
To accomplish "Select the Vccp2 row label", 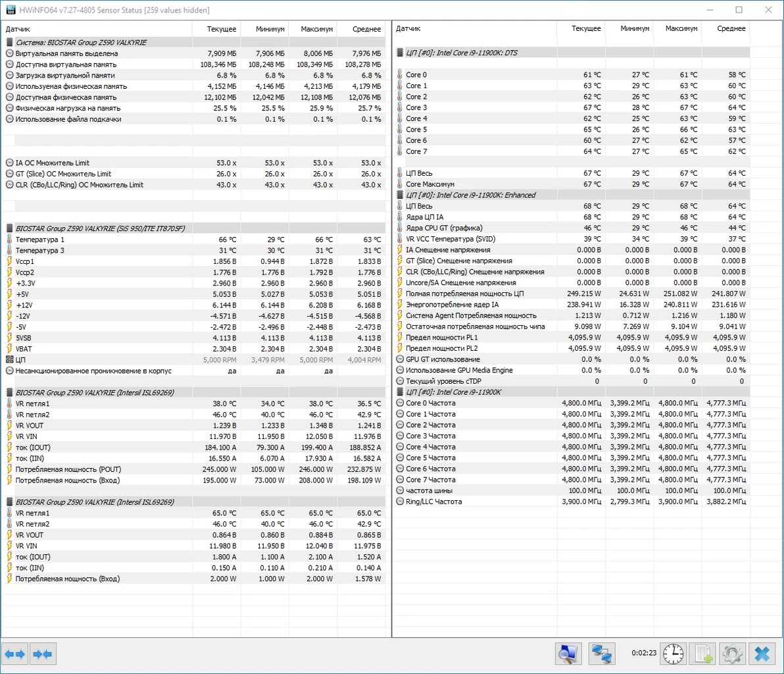I will pos(25,272).
